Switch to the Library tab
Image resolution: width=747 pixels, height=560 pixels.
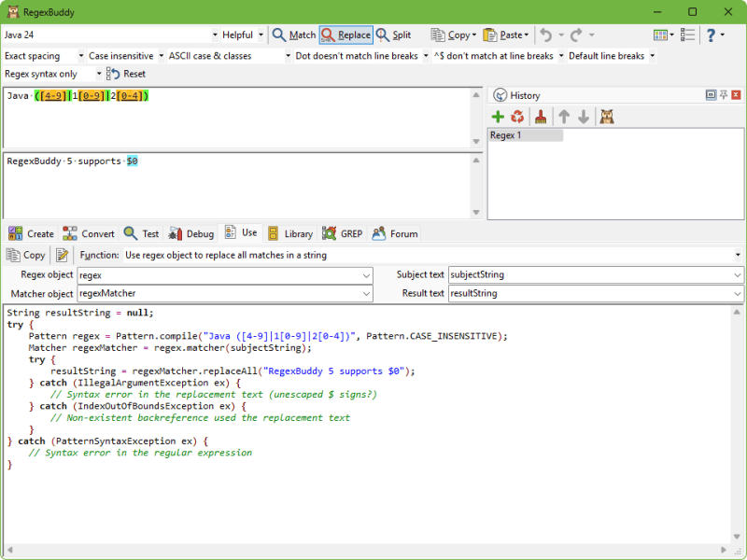click(x=290, y=233)
